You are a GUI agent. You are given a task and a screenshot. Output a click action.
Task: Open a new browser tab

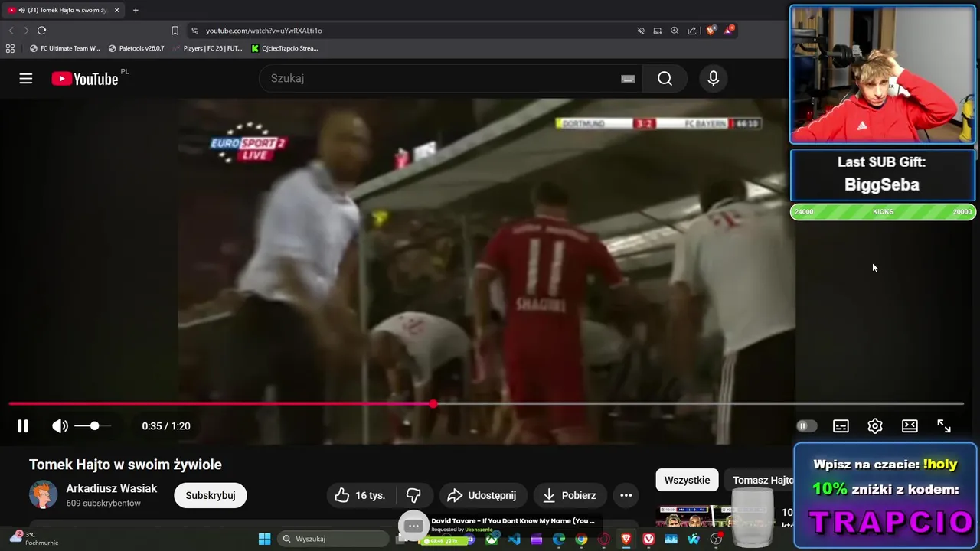point(136,10)
